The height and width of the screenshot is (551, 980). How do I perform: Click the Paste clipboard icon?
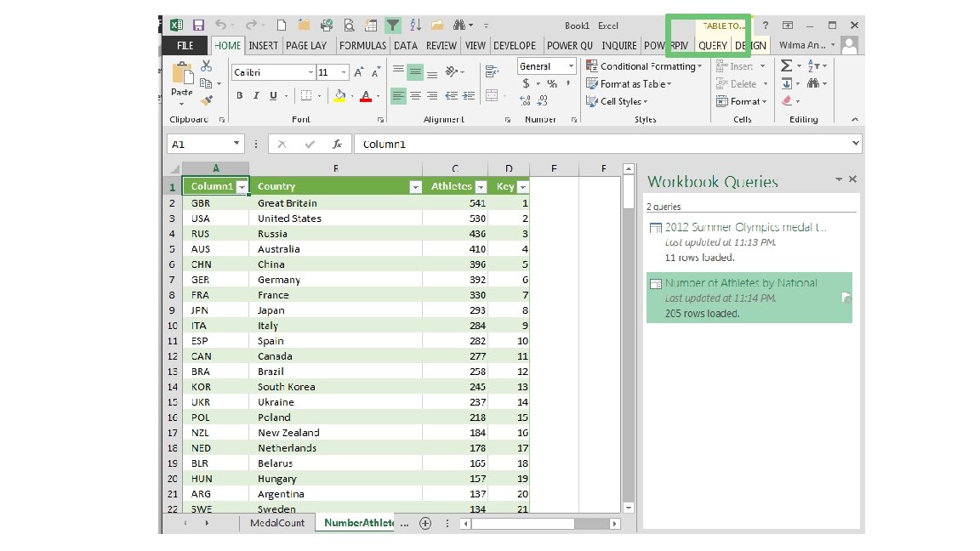click(182, 74)
